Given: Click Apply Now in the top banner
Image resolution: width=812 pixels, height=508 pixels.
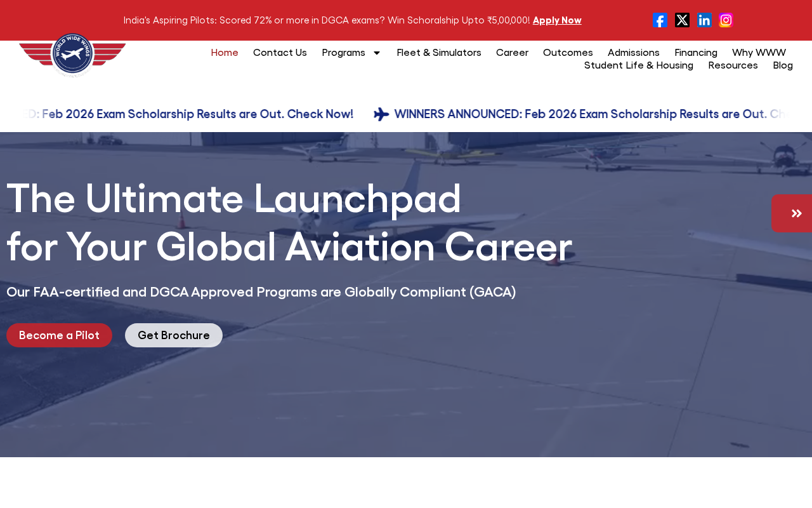Looking at the screenshot, I should click(x=557, y=20).
